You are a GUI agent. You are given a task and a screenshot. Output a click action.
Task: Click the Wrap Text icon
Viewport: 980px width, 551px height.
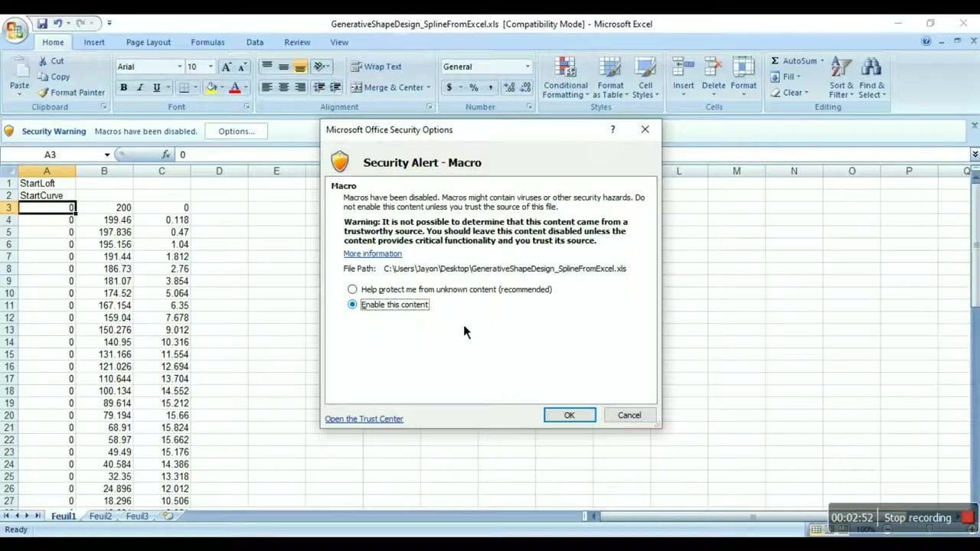(x=356, y=67)
